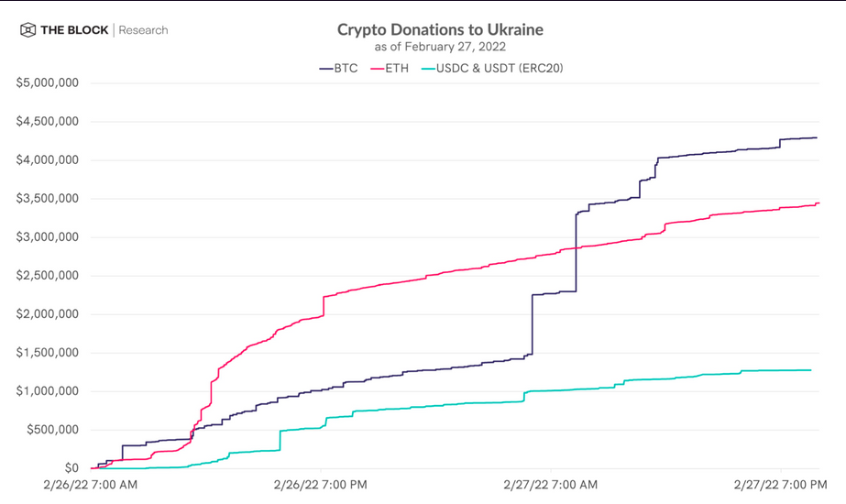Click the 2/27/22 7:00 PM axis label

[779, 483]
